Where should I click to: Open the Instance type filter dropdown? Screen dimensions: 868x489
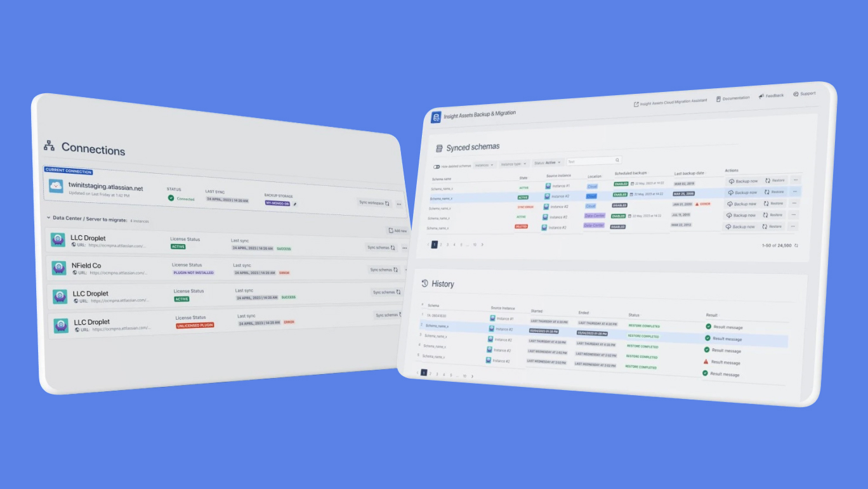tap(513, 164)
